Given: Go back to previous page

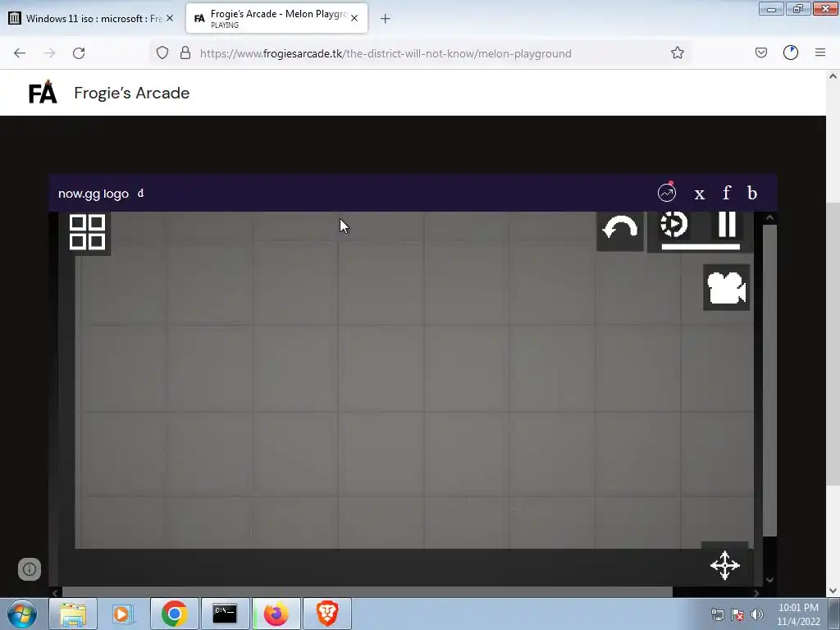Looking at the screenshot, I should [20, 53].
